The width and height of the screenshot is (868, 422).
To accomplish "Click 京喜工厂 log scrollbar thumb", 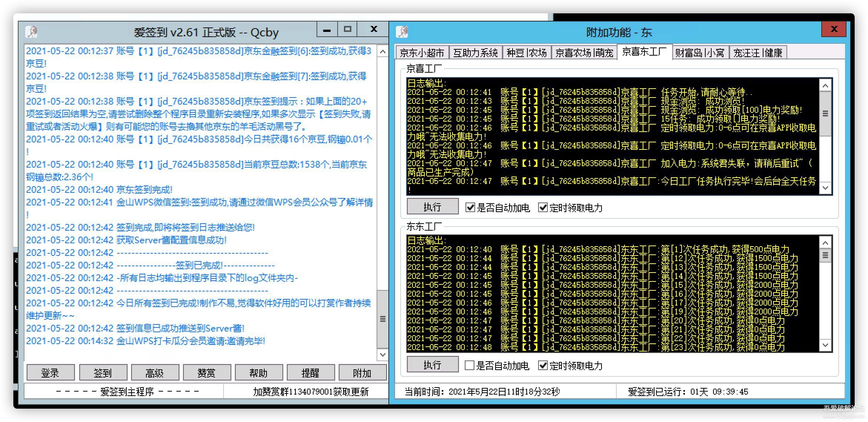I will tap(825, 113).
